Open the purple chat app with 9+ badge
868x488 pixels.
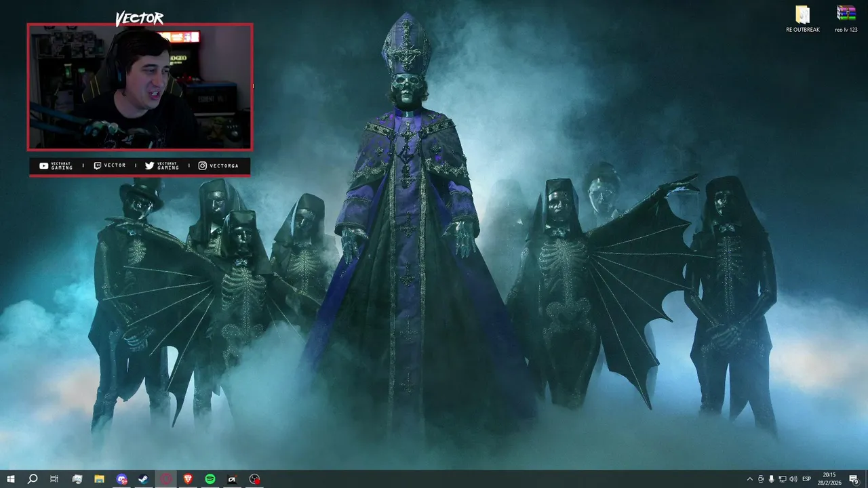coord(121,479)
